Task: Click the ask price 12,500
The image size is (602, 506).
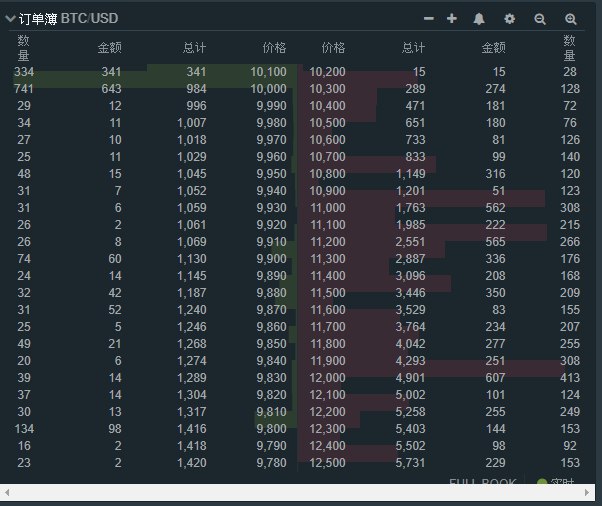Action: [x=328, y=463]
